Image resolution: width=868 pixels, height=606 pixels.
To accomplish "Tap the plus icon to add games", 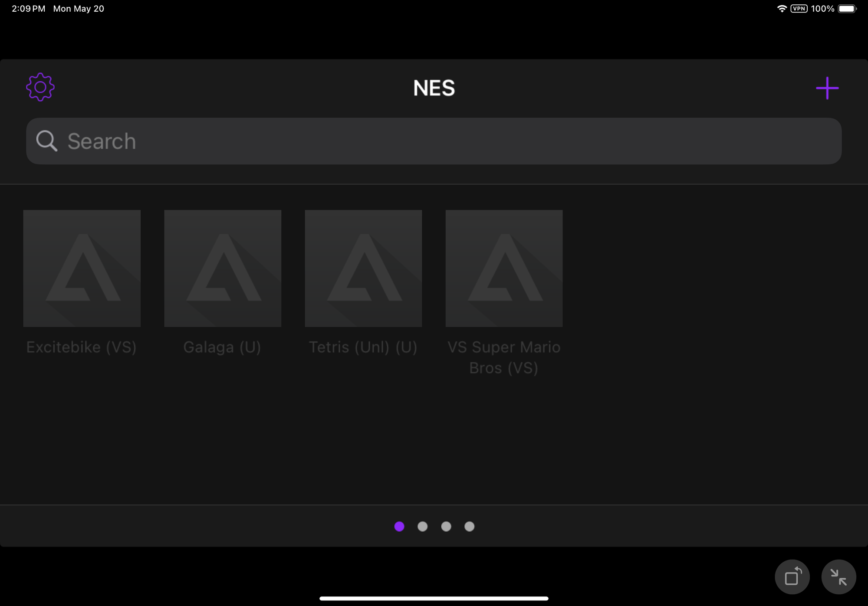I will tap(827, 88).
